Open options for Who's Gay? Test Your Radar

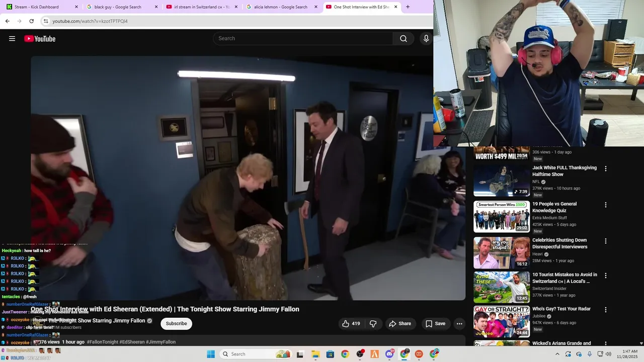[606, 310]
